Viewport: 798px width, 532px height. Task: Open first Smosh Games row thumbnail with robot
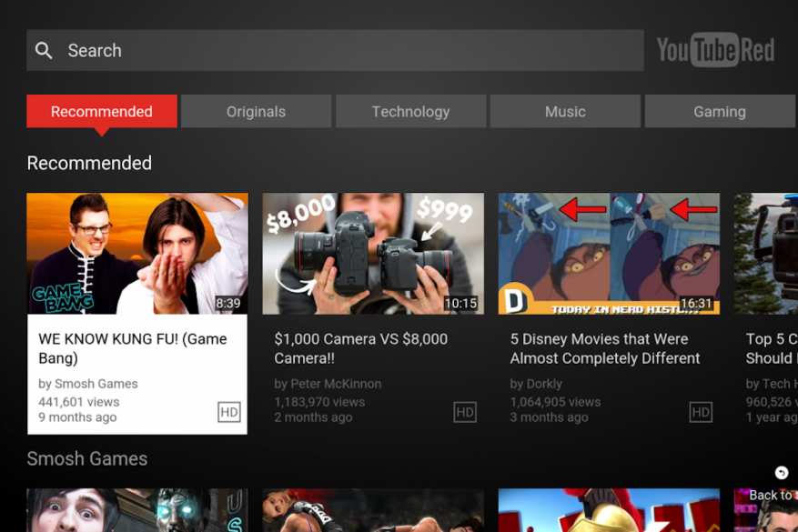click(137, 510)
